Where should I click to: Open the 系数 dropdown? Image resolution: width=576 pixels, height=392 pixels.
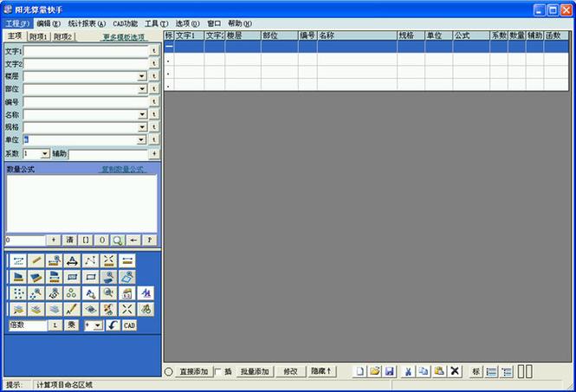45,153
